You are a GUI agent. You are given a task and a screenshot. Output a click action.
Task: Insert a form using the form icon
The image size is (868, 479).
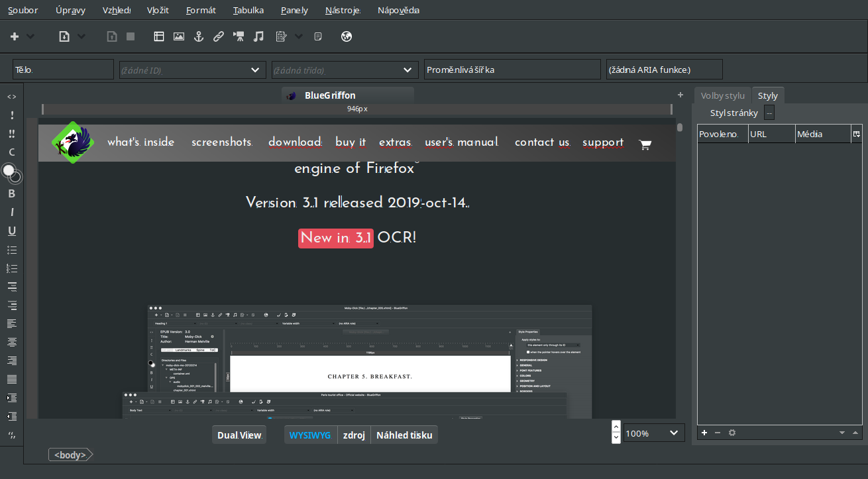pos(281,36)
